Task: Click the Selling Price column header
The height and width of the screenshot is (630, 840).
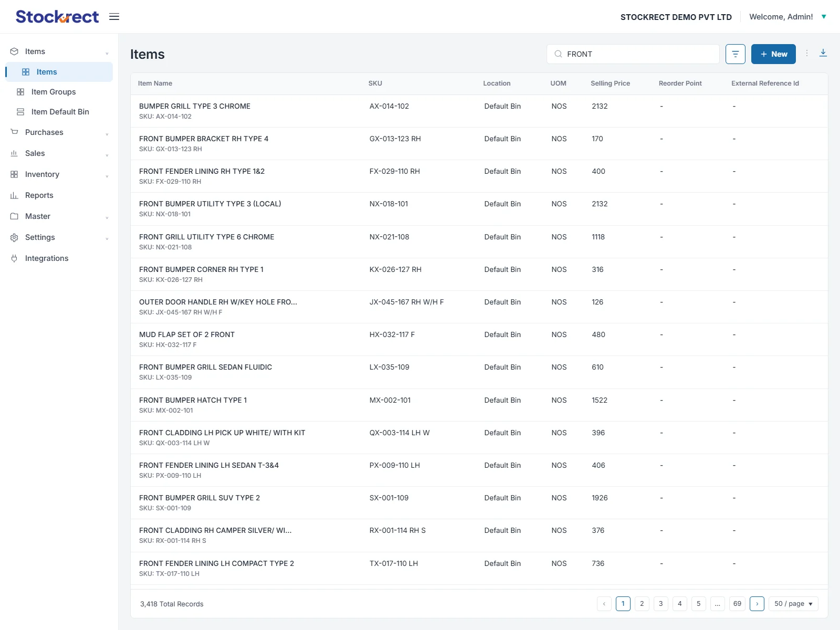Action: [610, 83]
